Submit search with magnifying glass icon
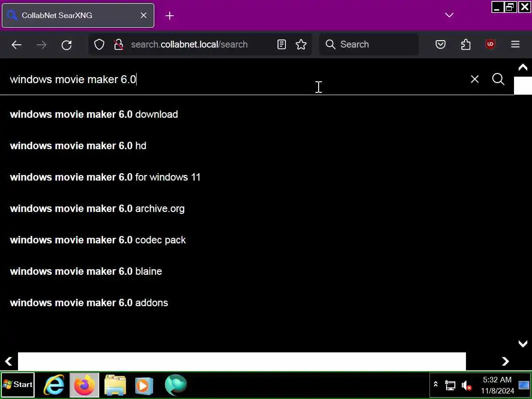This screenshot has width=532, height=399. 498,79
